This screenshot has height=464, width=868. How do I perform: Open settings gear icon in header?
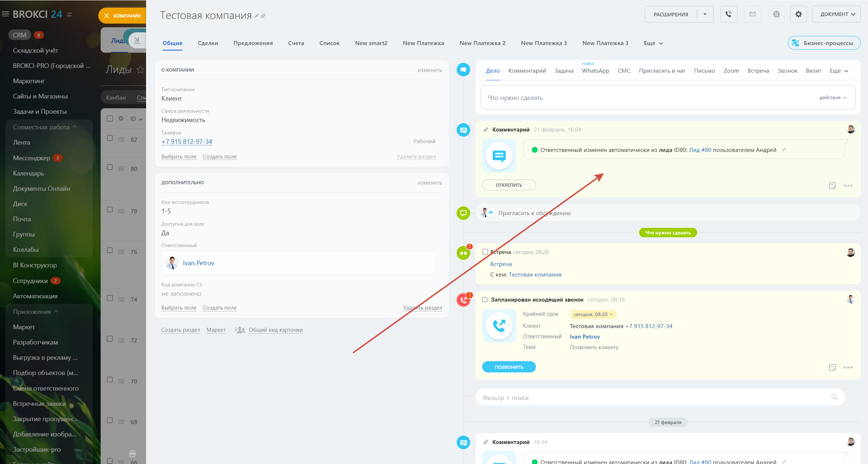798,14
